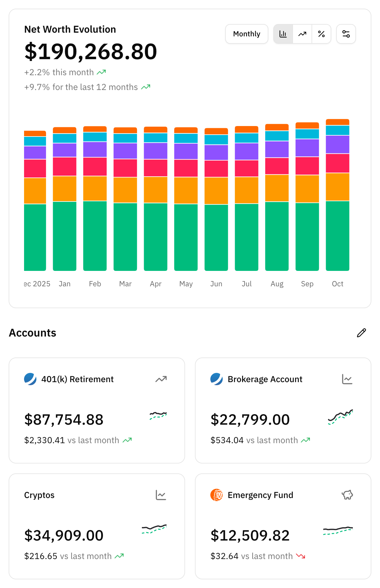Open the Emergency Fund account name
Viewport: 380px width, 588px height.
260,495
